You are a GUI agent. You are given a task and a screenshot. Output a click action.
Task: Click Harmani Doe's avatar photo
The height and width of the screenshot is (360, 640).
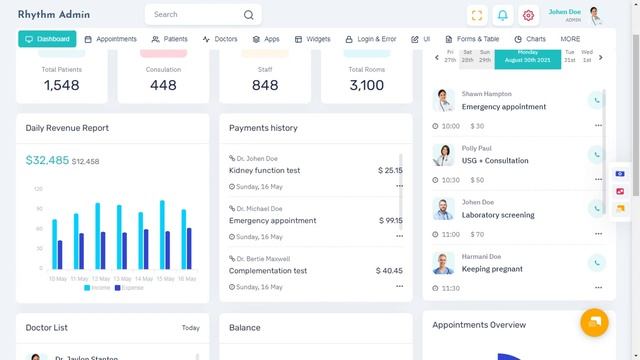pos(443,263)
